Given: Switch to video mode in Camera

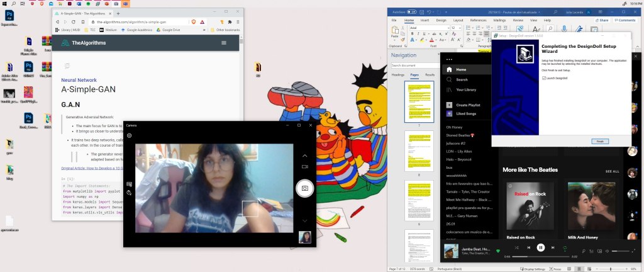Looking at the screenshot, I should 305,167.
